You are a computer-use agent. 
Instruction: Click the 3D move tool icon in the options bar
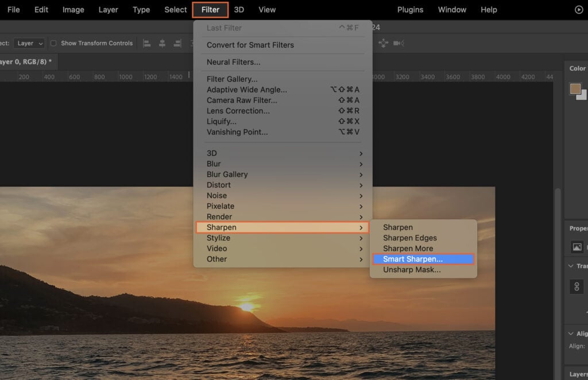pos(384,43)
